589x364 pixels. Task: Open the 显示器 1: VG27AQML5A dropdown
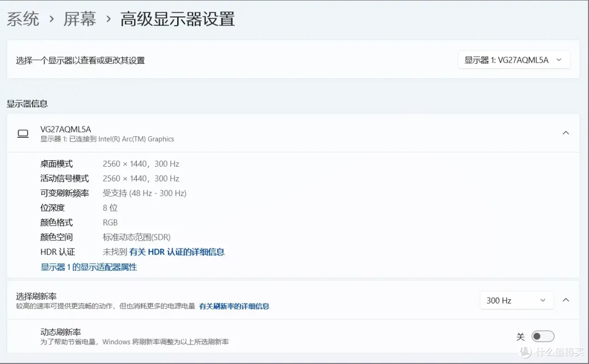point(514,60)
